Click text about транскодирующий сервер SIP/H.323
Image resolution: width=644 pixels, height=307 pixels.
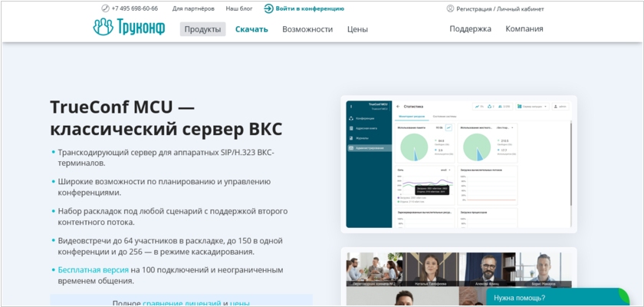coord(166,158)
